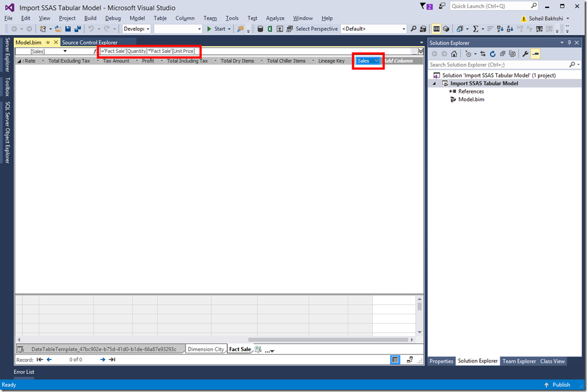Click the Import from Data Source cylinder icon

tap(260, 29)
